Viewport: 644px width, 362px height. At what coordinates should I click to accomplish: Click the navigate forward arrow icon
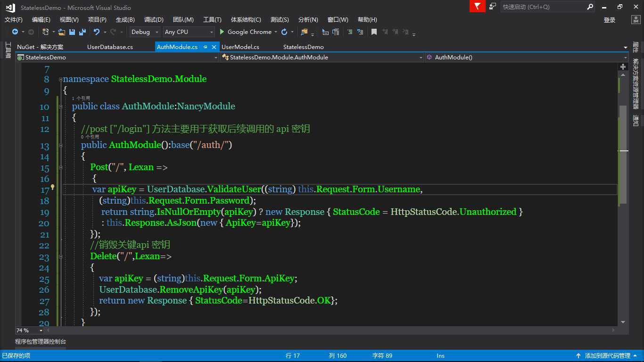pyautogui.click(x=31, y=32)
